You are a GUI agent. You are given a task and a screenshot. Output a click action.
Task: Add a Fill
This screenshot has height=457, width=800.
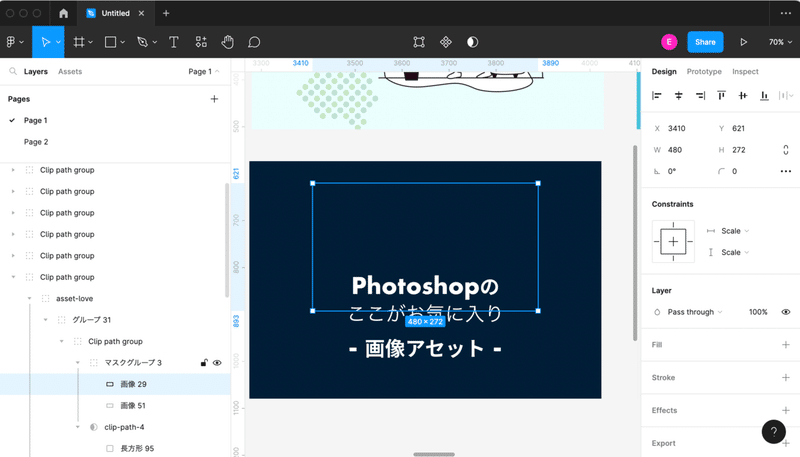coord(786,345)
